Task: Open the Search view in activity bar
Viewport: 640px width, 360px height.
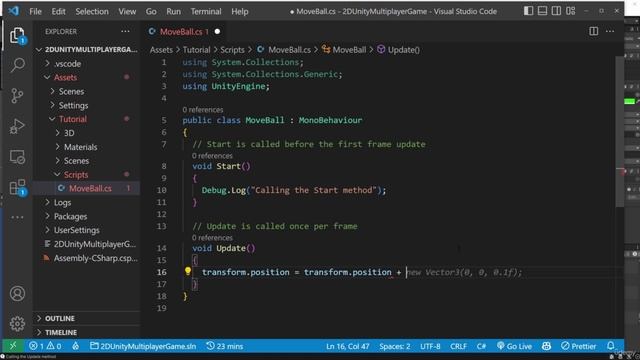Action: 17,65
